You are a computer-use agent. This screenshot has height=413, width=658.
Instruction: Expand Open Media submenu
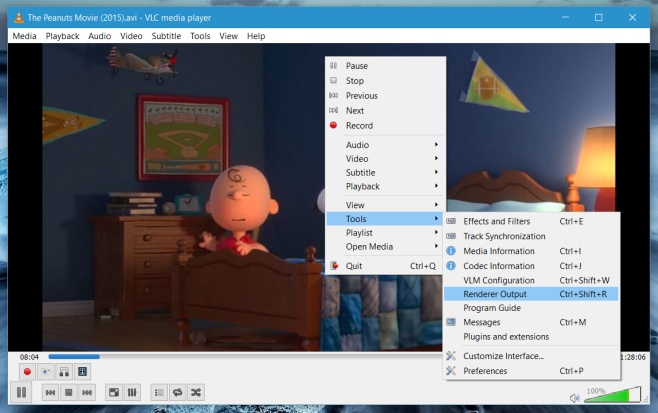[x=385, y=246]
